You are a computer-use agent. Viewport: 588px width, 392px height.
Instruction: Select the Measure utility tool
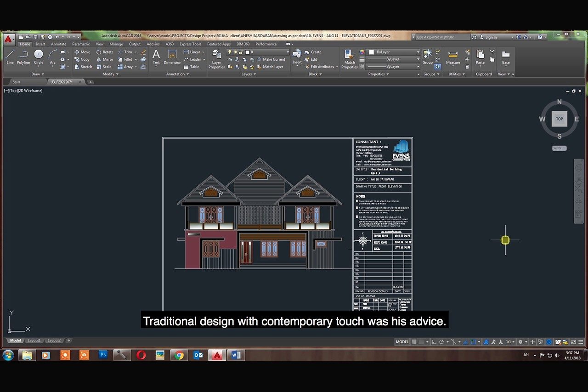click(x=453, y=57)
